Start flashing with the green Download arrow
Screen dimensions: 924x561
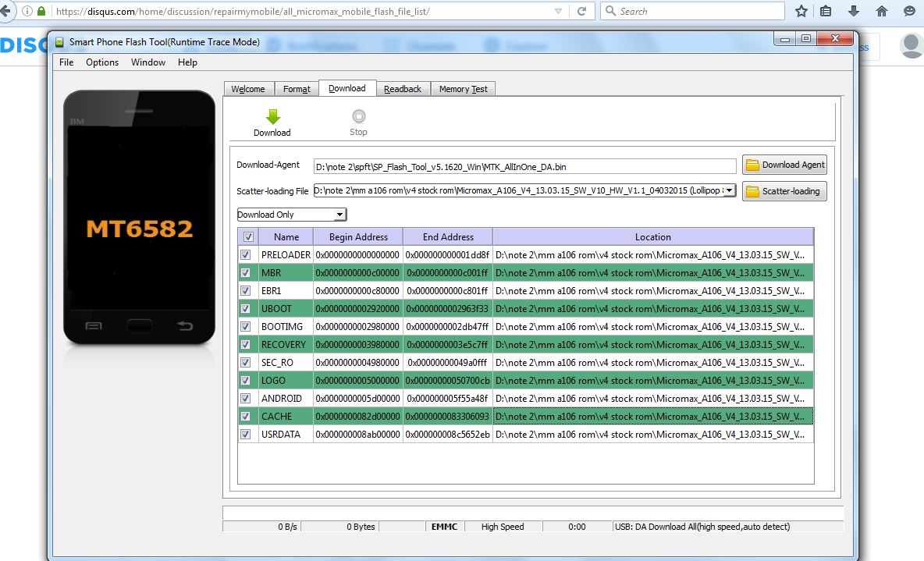click(273, 117)
